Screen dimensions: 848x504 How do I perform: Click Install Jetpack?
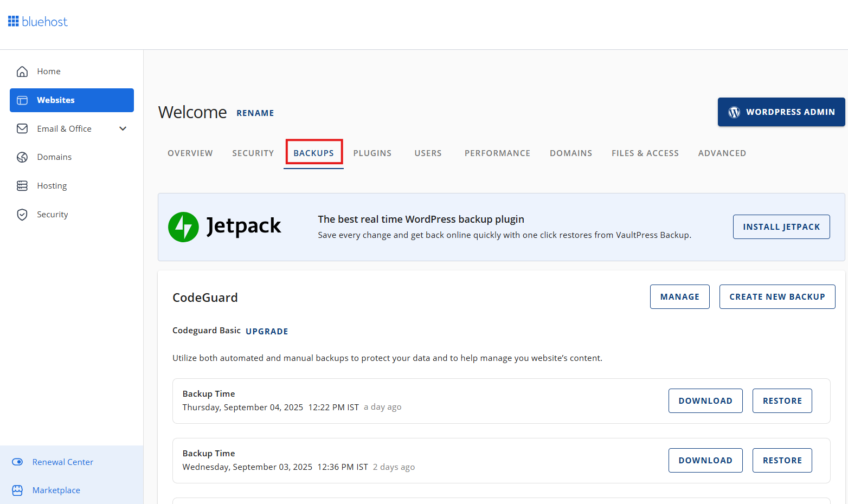click(x=781, y=227)
